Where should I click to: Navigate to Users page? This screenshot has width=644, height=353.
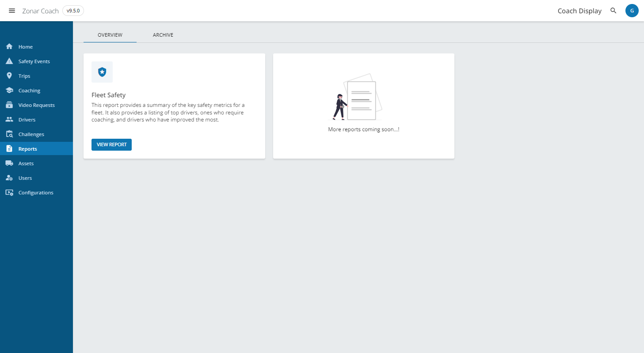tap(36, 178)
